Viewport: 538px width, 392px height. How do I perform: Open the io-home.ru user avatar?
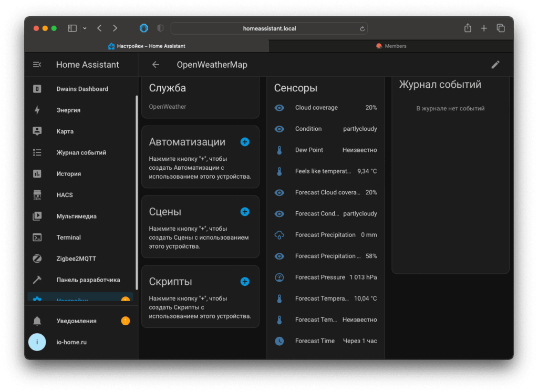click(x=37, y=342)
